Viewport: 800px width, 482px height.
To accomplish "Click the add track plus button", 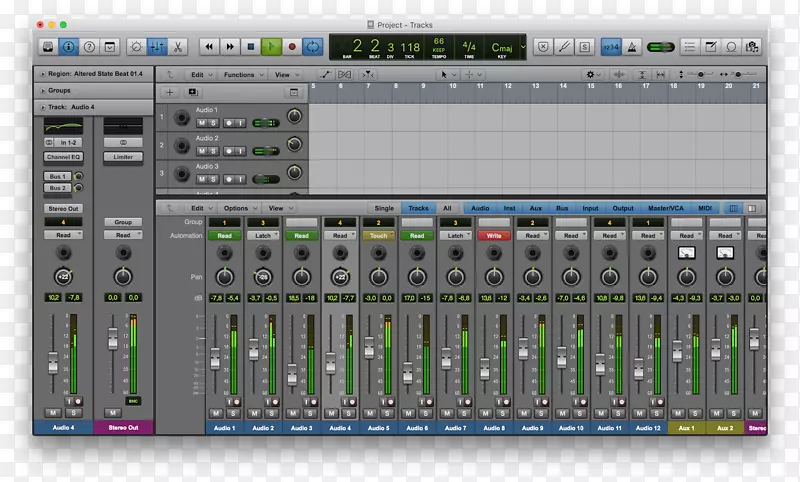I will pyautogui.click(x=170, y=92).
